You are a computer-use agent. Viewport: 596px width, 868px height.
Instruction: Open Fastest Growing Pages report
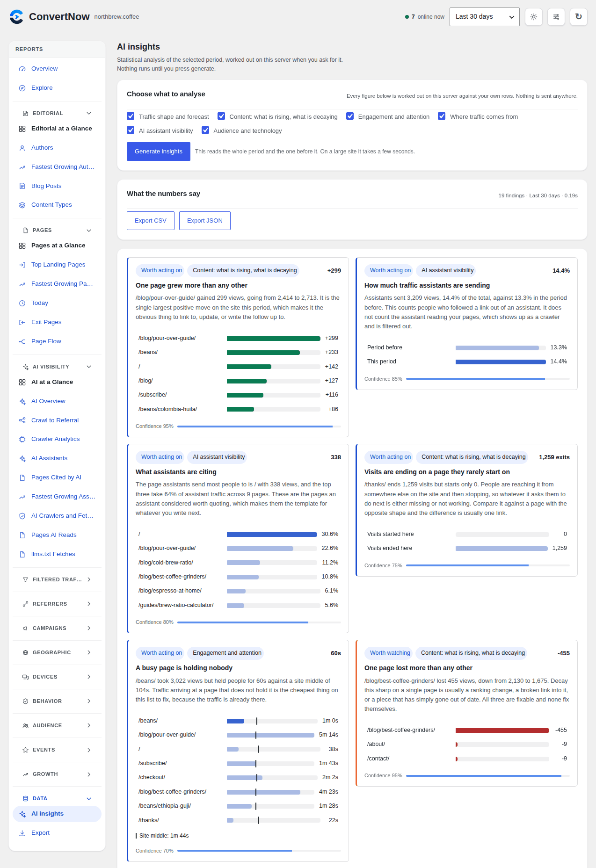click(57, 284)
